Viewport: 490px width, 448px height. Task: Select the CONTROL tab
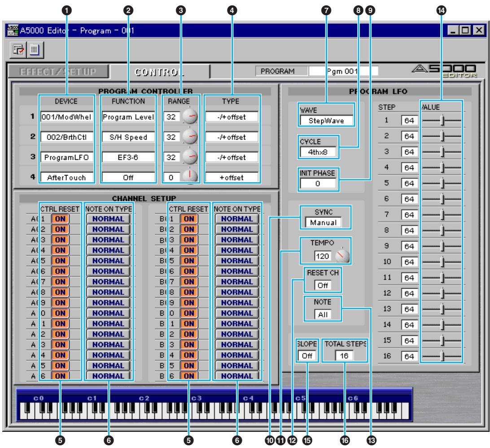tap(160, 72)
